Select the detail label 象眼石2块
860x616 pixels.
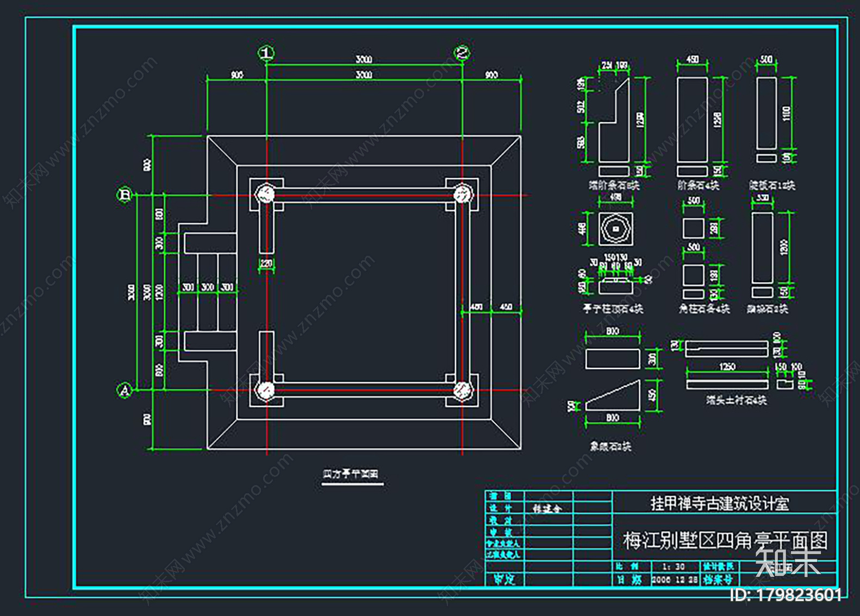611,447
